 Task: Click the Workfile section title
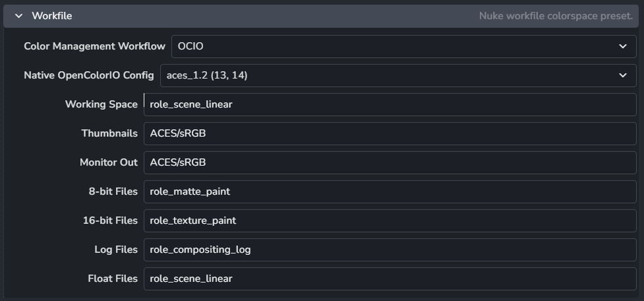pos(52,15)
